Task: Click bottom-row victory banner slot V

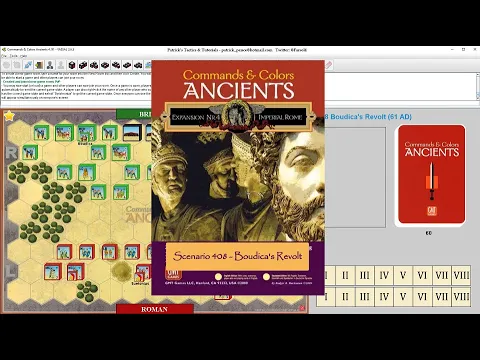Action: pos(403,296)
